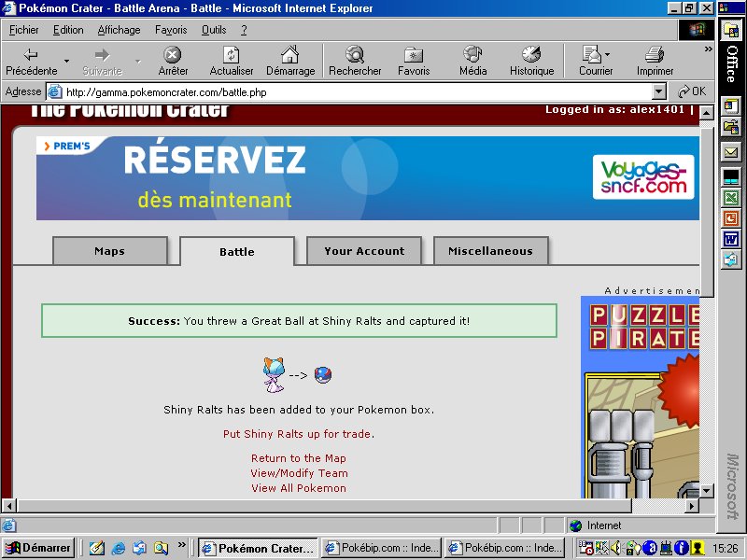Screen dimensions: 747x560
Task: Expand the Précédente history dropdown arrow
Action: (x=66, y=62)
